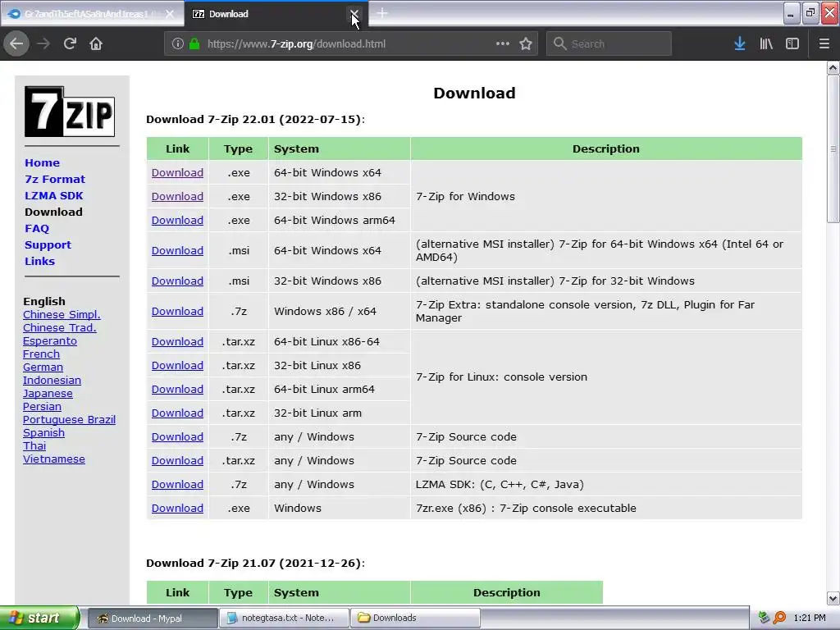Close the Download tab
The width and height of the screenshot is (840, 630).
click(354, 14)
